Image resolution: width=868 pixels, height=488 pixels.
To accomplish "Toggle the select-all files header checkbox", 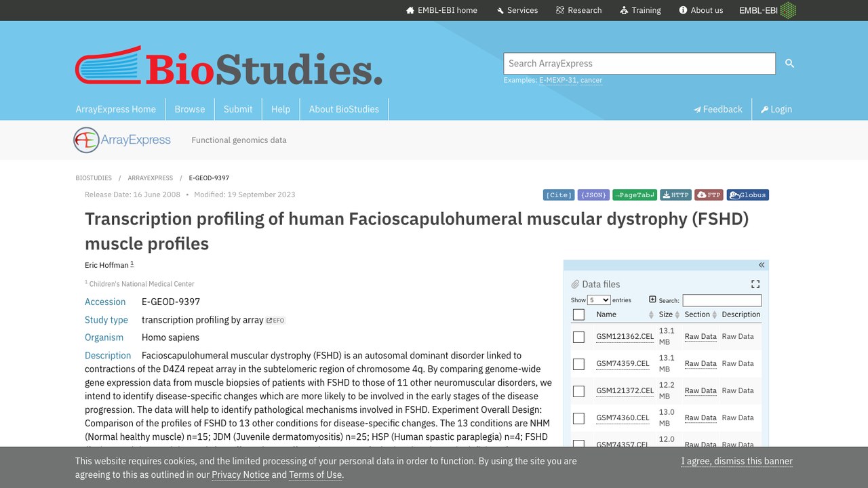I will (578, 314).
